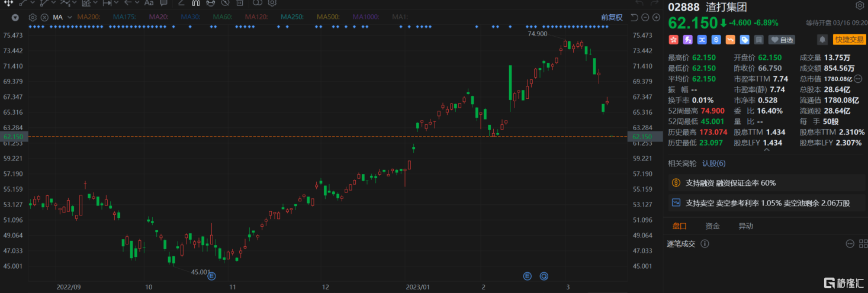Collapse the indicator legend triangle
868x293 pixels.
15,17
